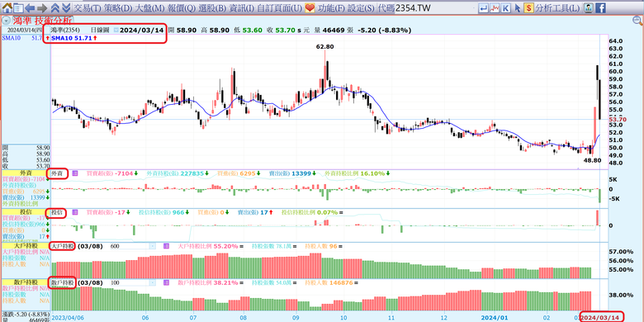Screen dimensions: 644x322
Task: Switch to the red line trend chart icon
Action: point(495,7)
